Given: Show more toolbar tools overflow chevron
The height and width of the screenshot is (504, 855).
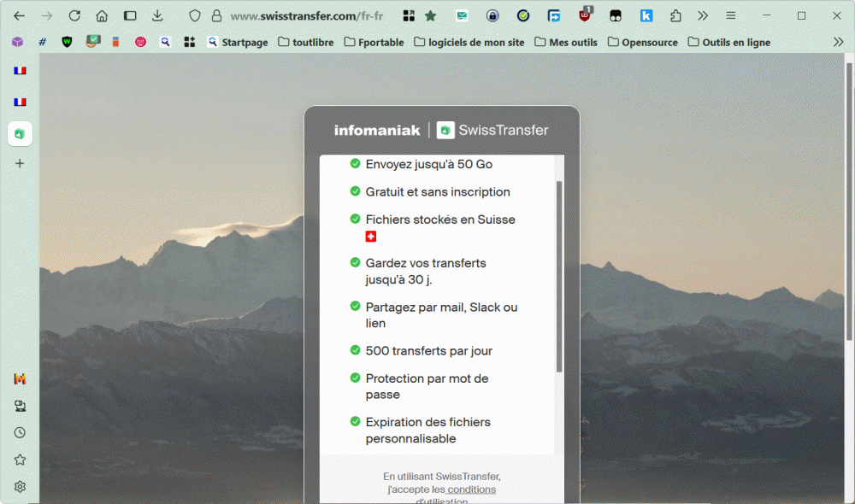Looking at the screenshot, I should point(703,15).
